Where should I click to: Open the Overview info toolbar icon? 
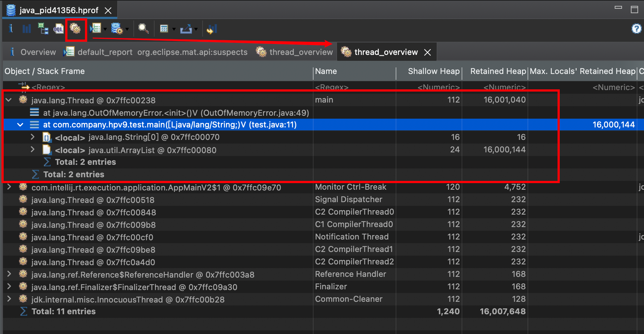coord(11,29)
